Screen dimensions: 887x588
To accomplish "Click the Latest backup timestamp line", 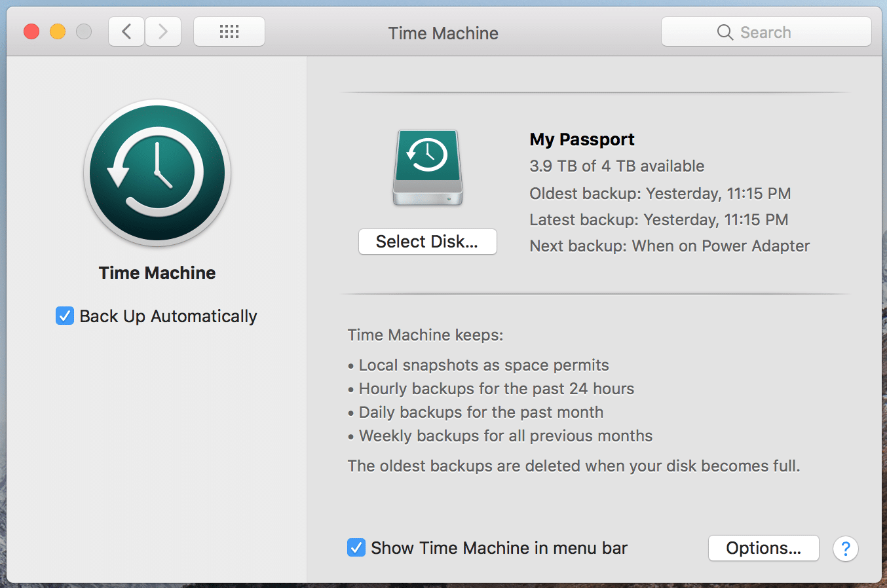I will (658, 220).
